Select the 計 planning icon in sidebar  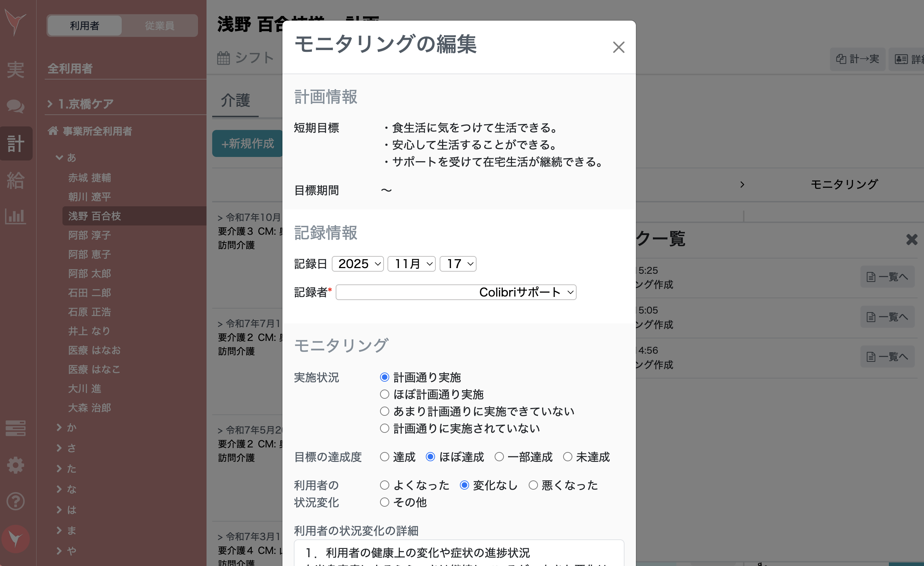click(16, 143)
